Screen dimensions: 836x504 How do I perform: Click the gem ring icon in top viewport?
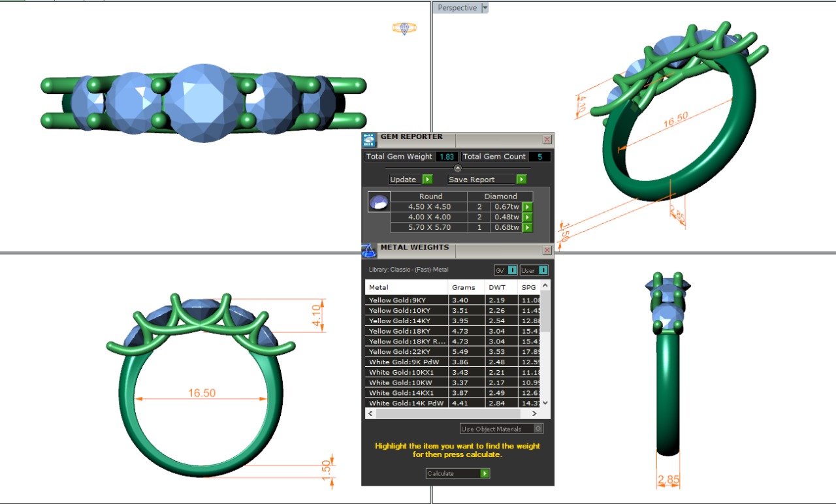[x=404, y=28]
